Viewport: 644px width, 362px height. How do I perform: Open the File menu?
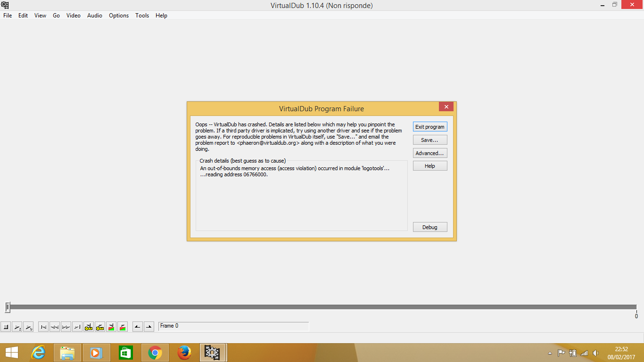(8, 16)
